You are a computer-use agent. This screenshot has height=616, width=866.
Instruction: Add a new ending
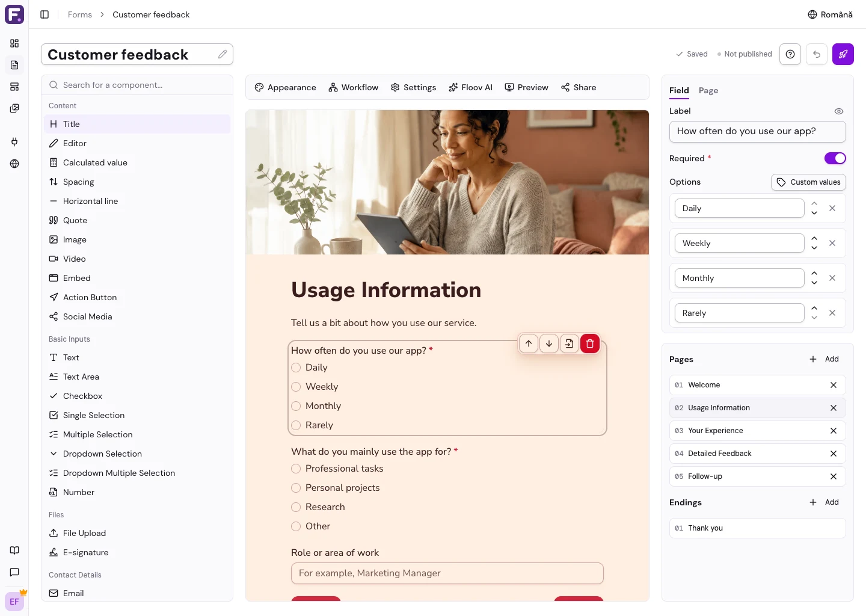(x=824, y=502)
